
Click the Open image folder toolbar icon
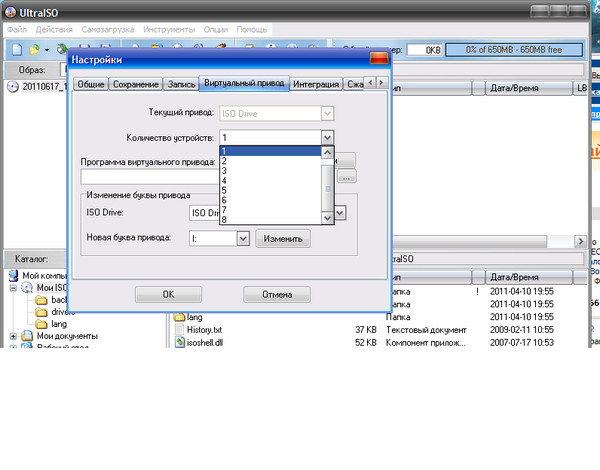click(x=34, y=50)
